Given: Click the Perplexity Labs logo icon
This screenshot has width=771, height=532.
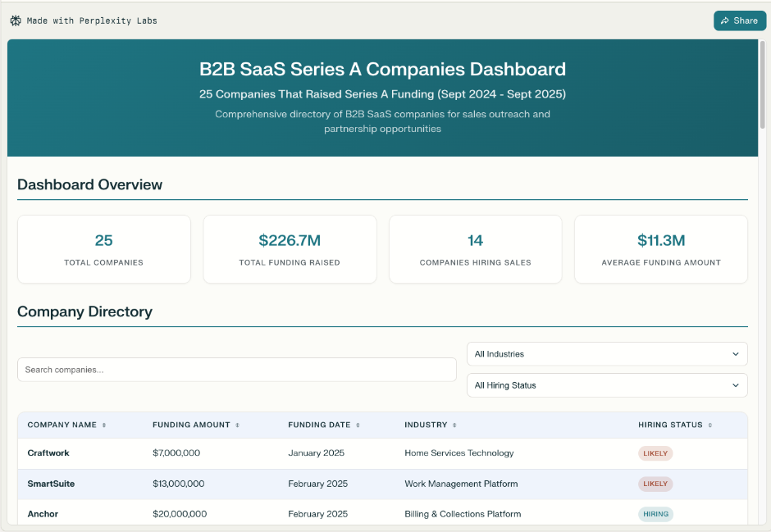Looking at the screenshot, I should coord(16,20).
